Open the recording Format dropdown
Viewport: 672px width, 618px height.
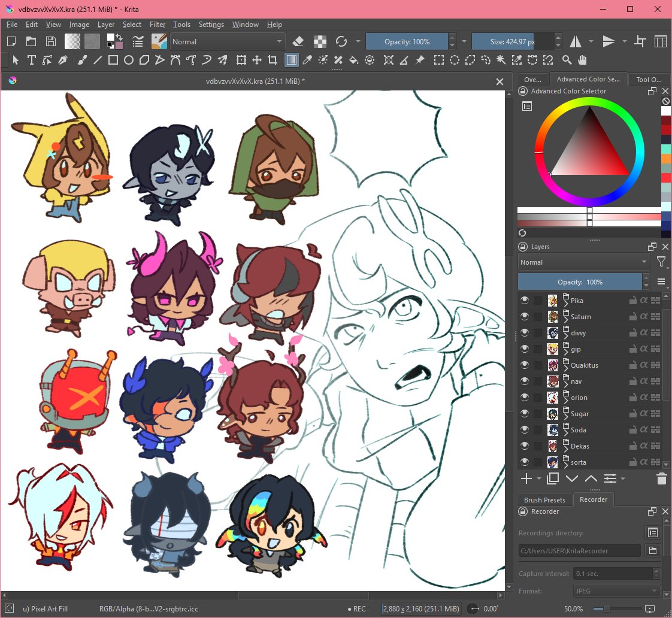click(616, 591)
